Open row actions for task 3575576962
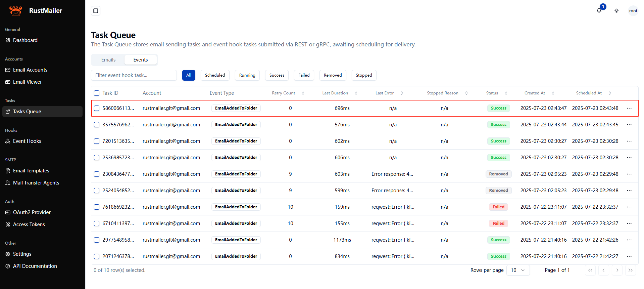 click(629, 125)
